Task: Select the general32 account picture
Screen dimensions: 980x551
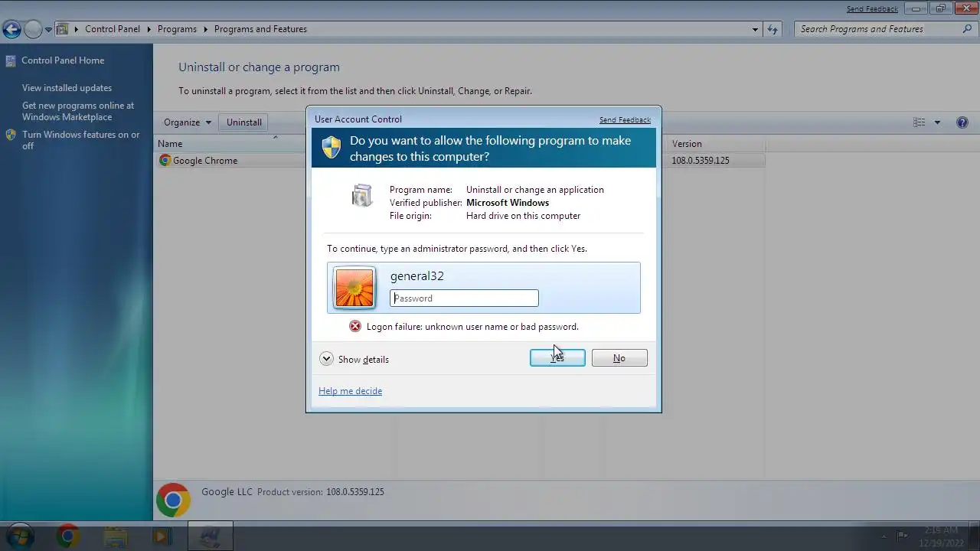Action: (x=354, y=288)
